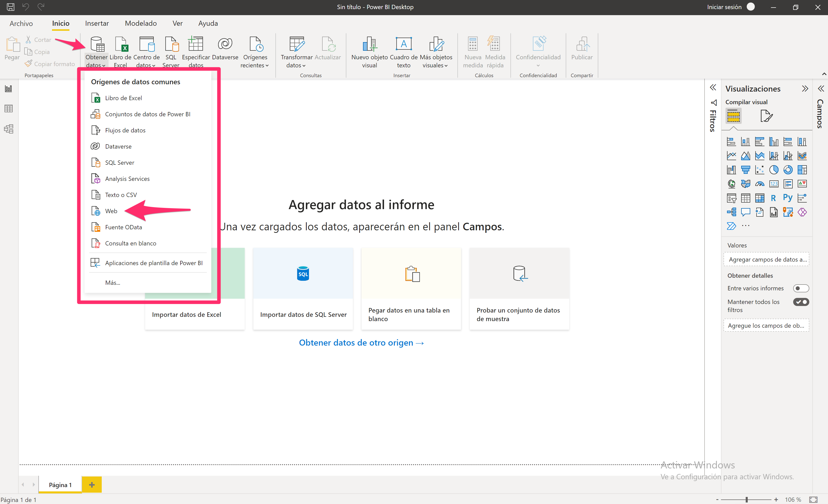Toggle Entre varios informes switch
This screenshot has width=828, height=504.
pyautogui.click(x=801, y=288)
